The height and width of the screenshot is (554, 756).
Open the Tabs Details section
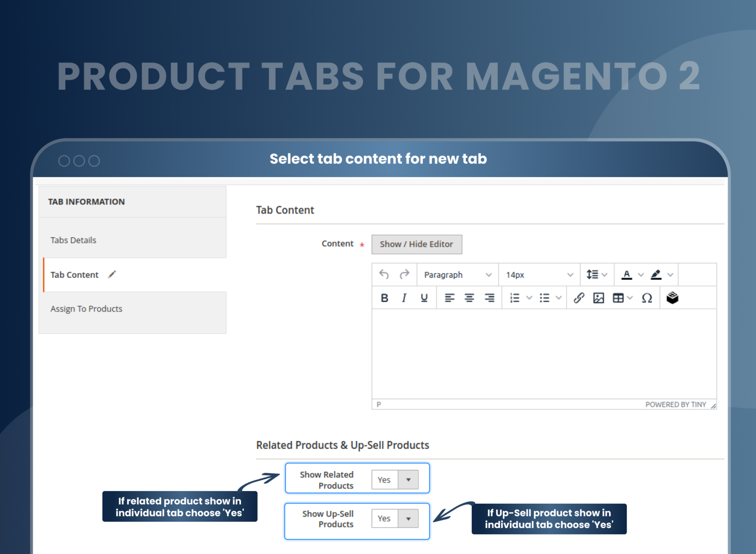tap(132, 240)
